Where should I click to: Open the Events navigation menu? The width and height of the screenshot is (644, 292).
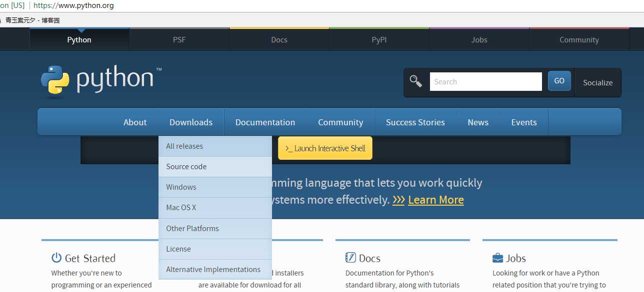click(x=524, y=122)
